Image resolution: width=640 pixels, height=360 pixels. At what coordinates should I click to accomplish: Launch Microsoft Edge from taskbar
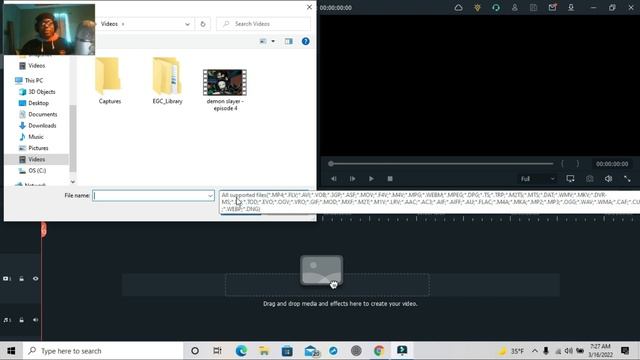coord(241,351)
